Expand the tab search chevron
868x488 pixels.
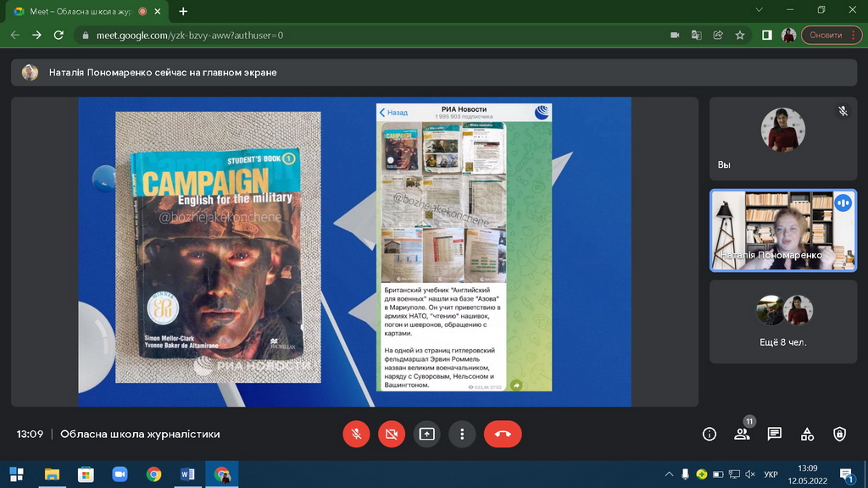759,10
